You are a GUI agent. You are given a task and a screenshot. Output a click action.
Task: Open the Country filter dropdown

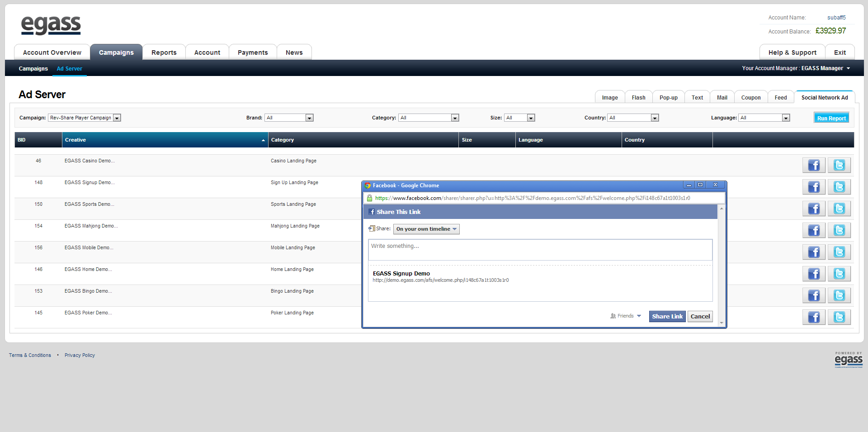(x=633, y=118)
